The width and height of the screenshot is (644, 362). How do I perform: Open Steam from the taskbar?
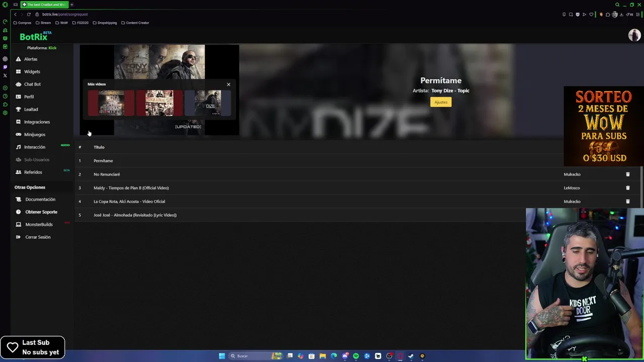[x=411, y=356]
